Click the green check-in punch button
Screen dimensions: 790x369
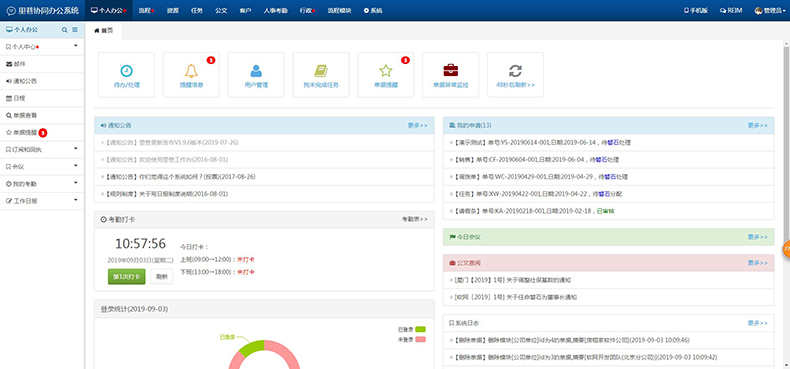click(126, 277)
